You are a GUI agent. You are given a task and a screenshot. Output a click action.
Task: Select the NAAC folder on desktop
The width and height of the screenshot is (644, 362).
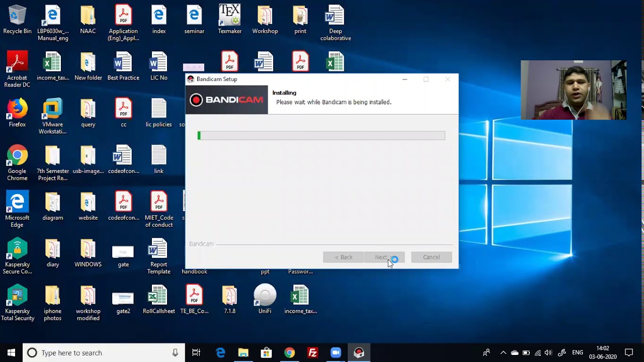(88, 20)
